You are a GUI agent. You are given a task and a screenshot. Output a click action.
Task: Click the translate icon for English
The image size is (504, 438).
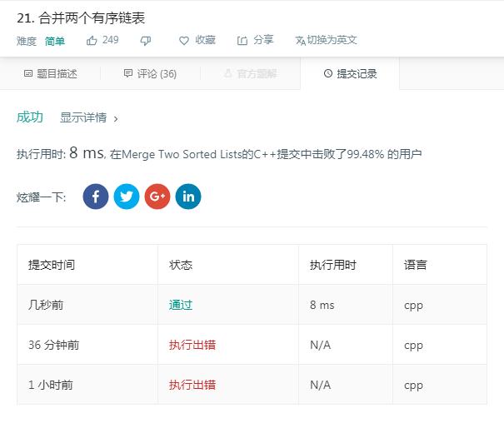300,41
